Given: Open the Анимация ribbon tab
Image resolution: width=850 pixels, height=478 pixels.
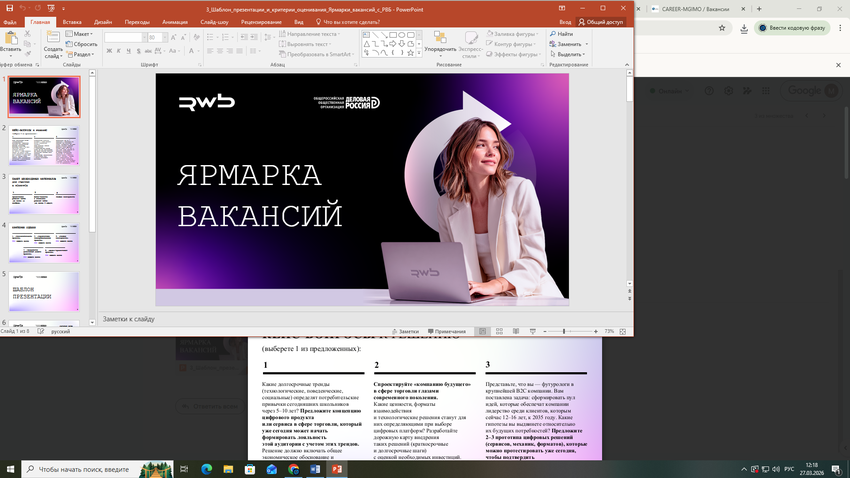Looking at the screenshot, I should pyautogui.click(x=175, y=22).
